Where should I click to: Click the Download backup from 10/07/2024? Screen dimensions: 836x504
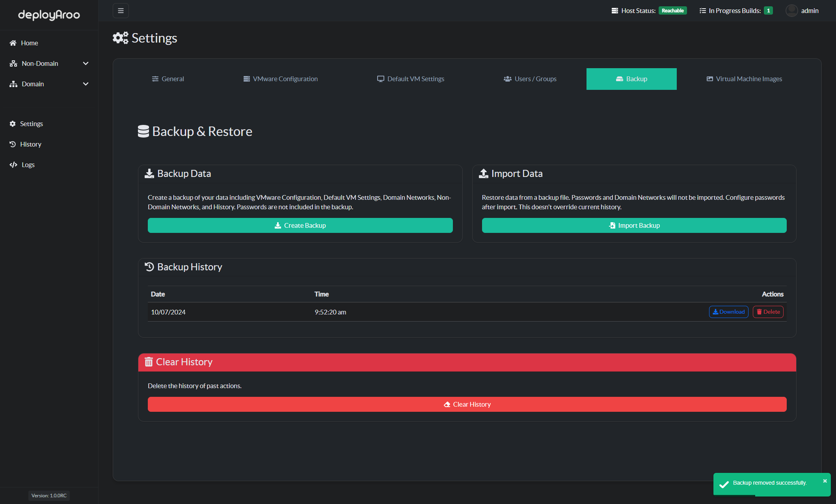(x=728, y=312)
